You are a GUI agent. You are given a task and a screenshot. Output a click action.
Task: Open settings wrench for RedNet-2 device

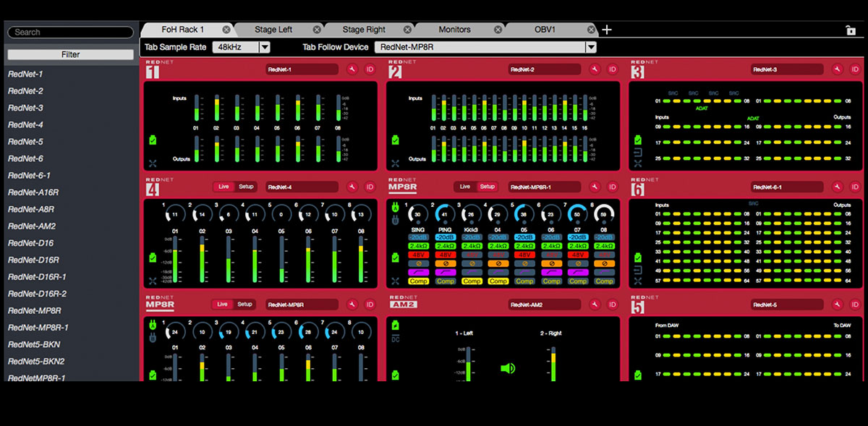595,69
